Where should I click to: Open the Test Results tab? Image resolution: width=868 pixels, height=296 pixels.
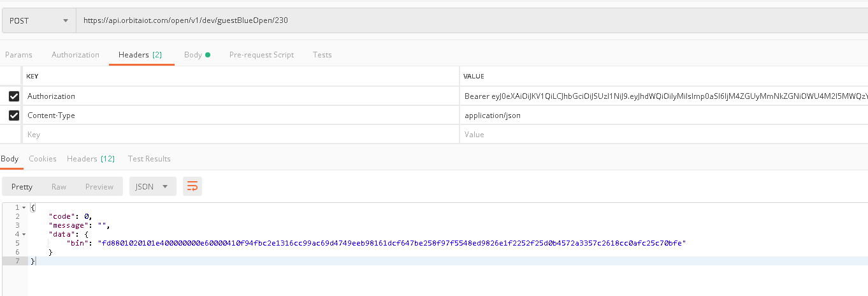[x=149, y=158]
